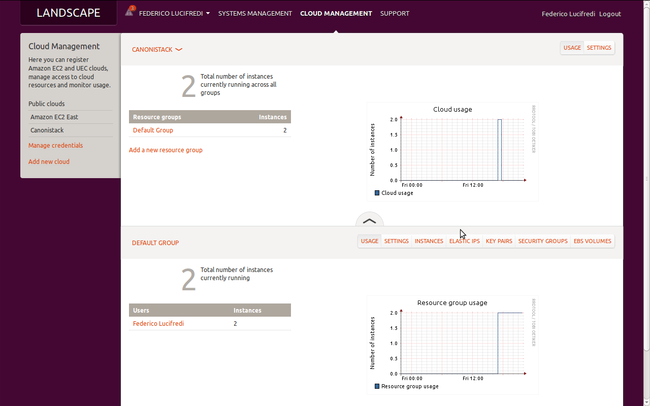Viewport: 650px width, 406px height.
Task: Select the Cloud Management menu item
Action: [336, 14]
